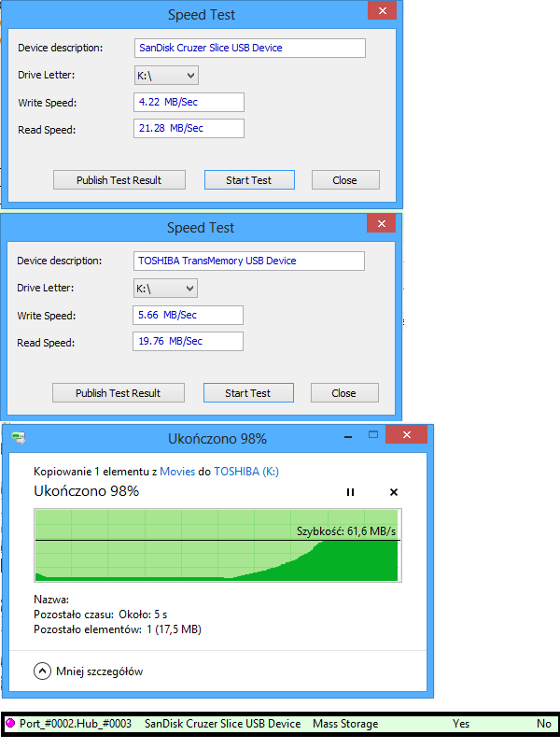This screenshot has height=749, width=560.
Task: Click the 4.22 MB/Sec write speed field
Action: point(189,102)
